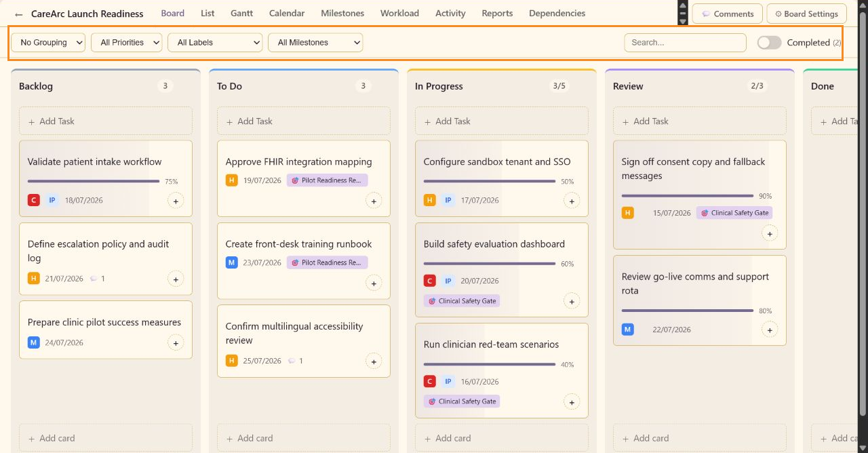The image size is (868, 453).
Task: Click Add card below the Review column
Action: 700,438
